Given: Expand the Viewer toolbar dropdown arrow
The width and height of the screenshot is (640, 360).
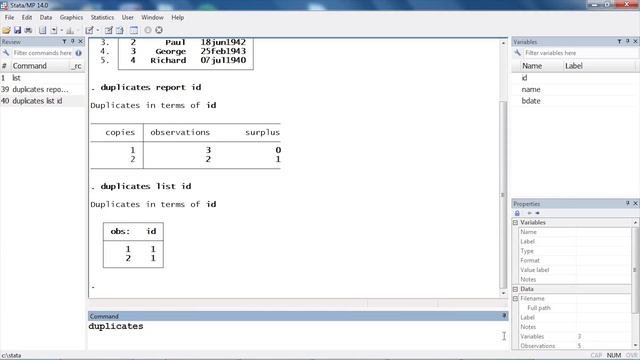Looking at the screenshot, I should point(62,30).
